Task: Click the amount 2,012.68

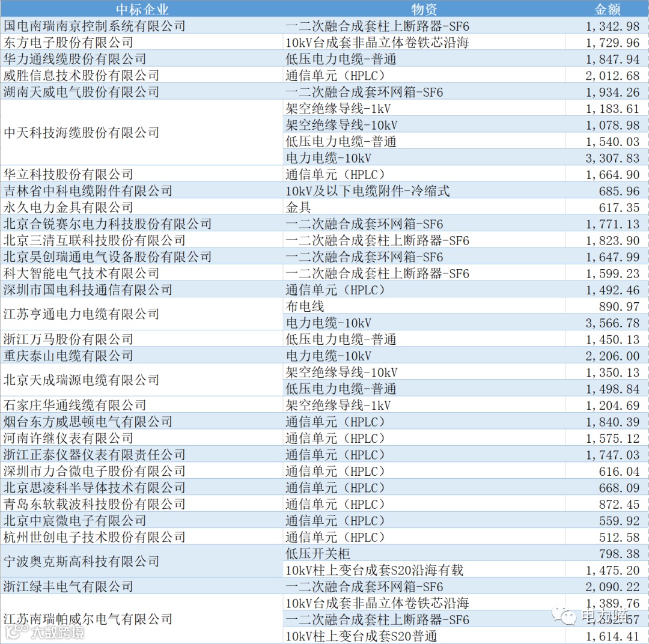Action: coord(612,76)
